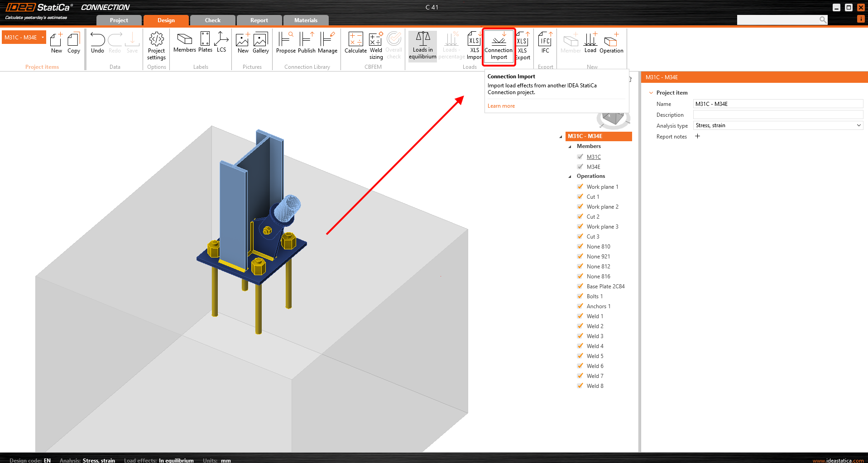Click the Learn more link
This screenshot has height=463, width=868.
coord(501,106)
